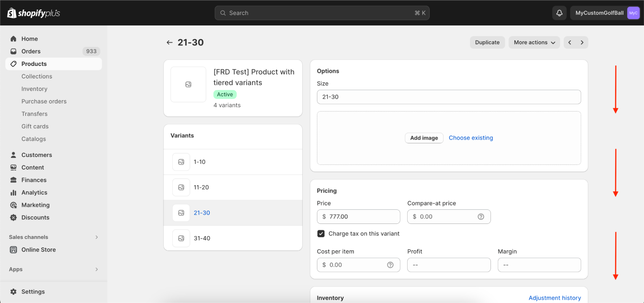
Task: Open Orders in the sidebar
Action: pos(31,51)
